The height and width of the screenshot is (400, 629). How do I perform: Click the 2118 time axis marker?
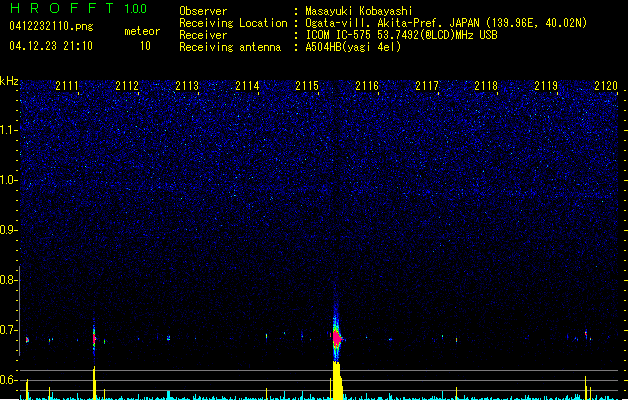click(486, 86)
